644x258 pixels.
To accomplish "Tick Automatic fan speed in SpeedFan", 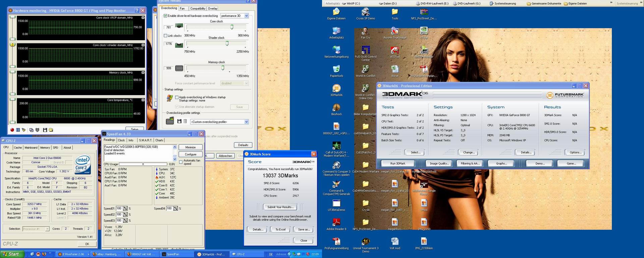I will coord(181,162).
